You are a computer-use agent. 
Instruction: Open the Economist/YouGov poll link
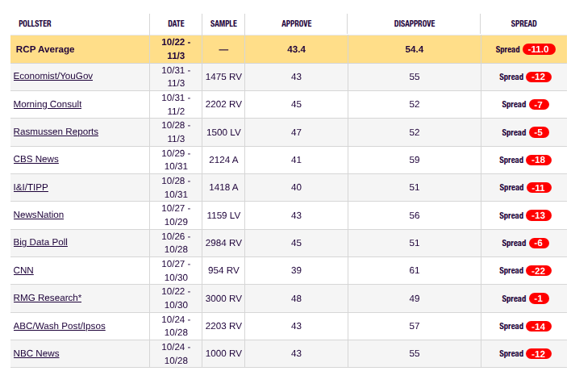[52, 77]
